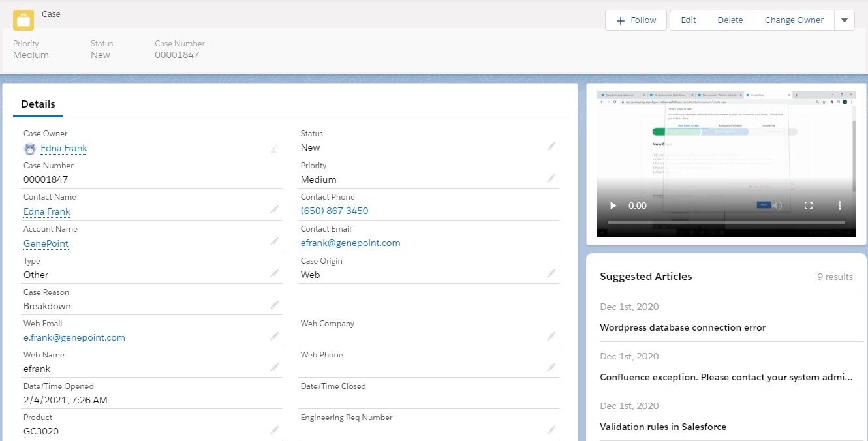Open Validation rules in Salesforce article

tap(663, 427)
